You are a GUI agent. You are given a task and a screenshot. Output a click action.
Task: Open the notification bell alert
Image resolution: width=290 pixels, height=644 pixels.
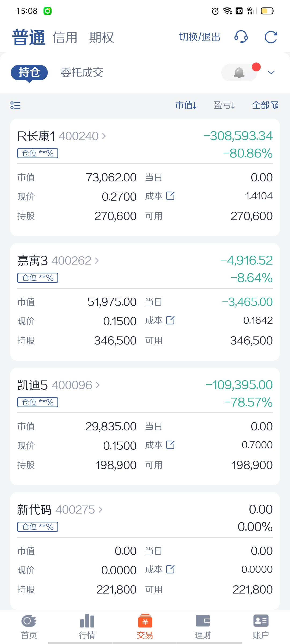tap(239, 72)
